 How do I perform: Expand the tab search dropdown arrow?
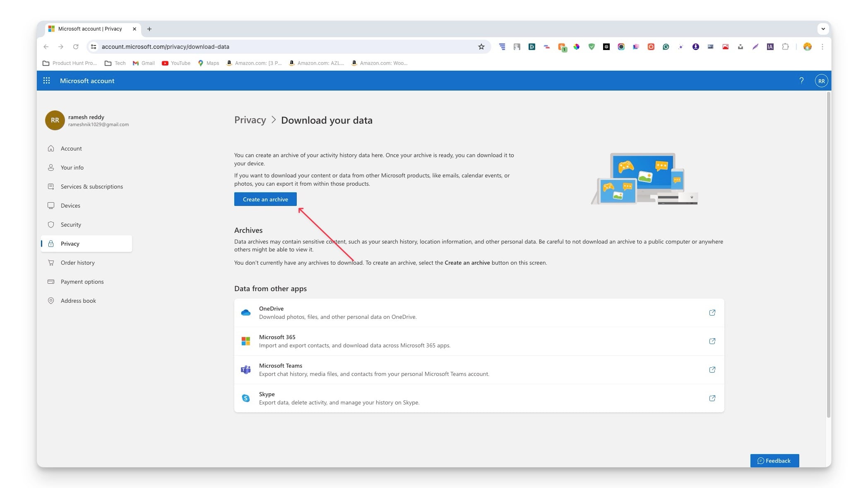pyautogui.click(x=823, y=29)
